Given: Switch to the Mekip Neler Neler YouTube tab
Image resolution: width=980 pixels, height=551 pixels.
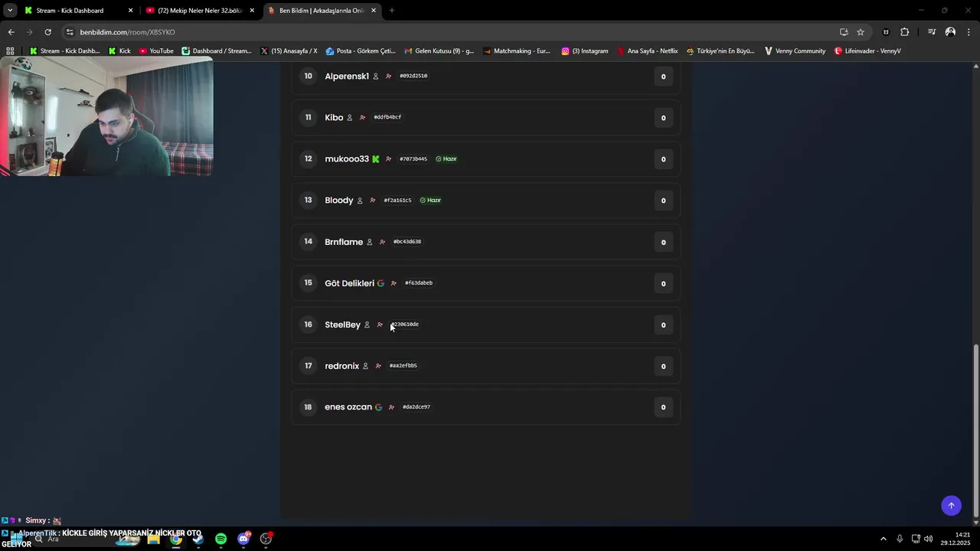Looking at the screenshot, I should [x=199, y=11].
